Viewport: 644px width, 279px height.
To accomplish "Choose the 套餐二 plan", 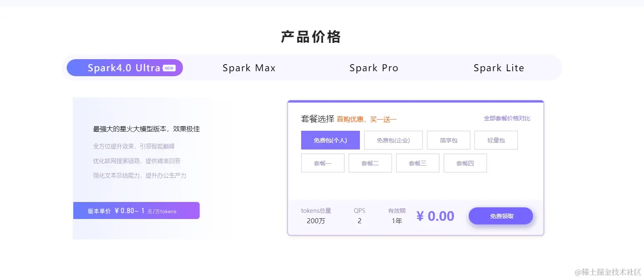I will (370, 163).
